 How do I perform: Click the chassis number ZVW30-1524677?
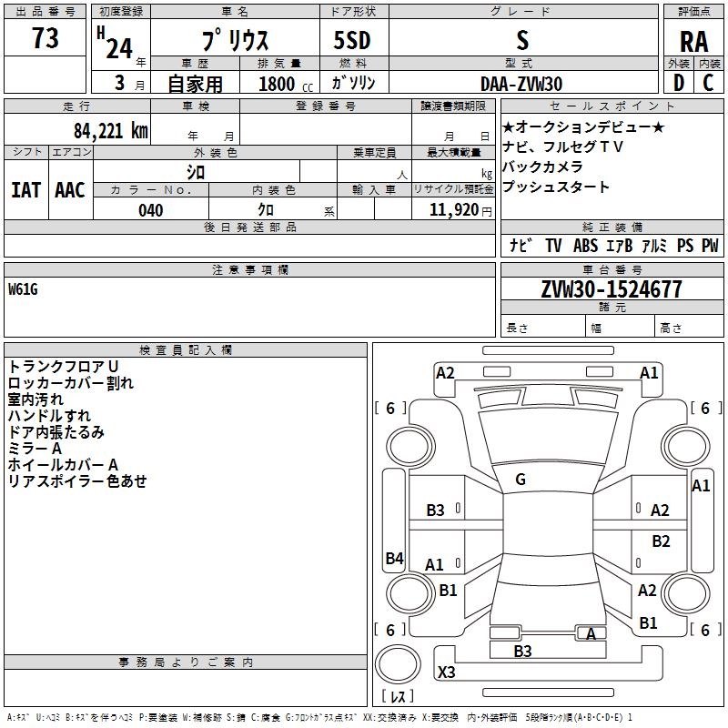click(612, 290)
